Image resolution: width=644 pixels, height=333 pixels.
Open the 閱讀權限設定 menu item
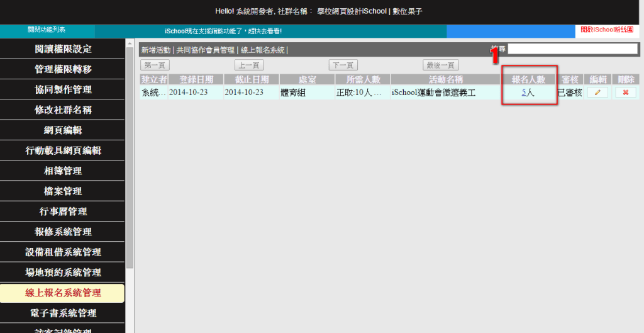coord(63,49)
